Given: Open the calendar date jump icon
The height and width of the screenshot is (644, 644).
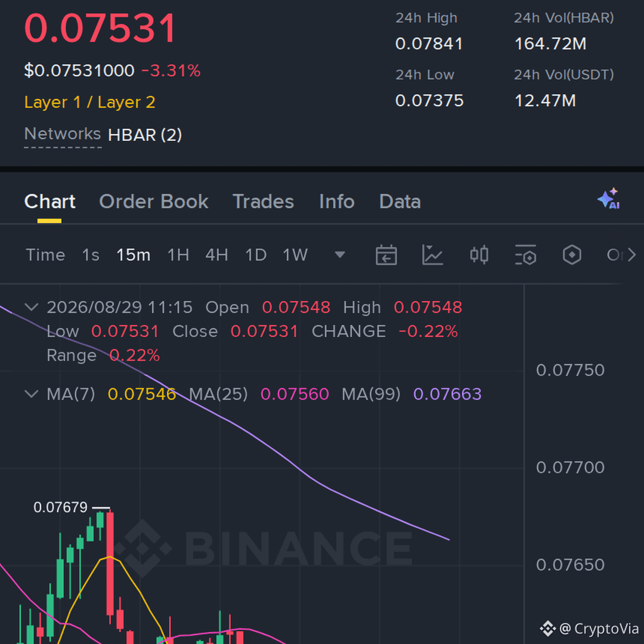Looking at the screenshot, I should 386,255.
